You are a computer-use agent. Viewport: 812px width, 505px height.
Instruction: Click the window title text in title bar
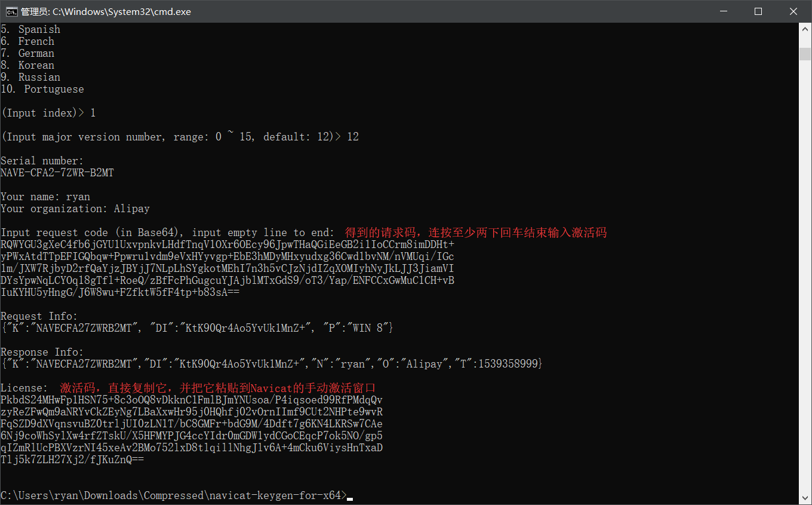point(106,11)
